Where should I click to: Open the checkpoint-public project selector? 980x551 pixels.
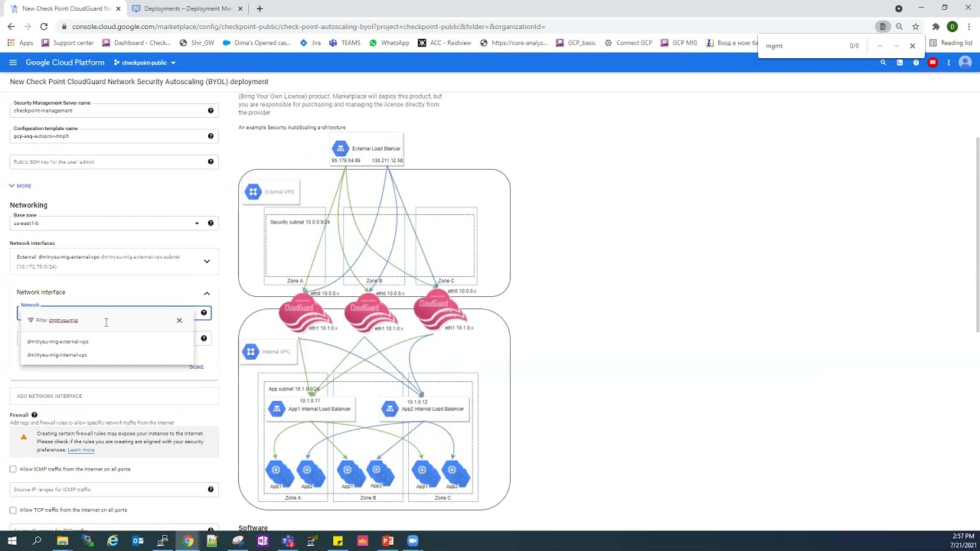145,63
